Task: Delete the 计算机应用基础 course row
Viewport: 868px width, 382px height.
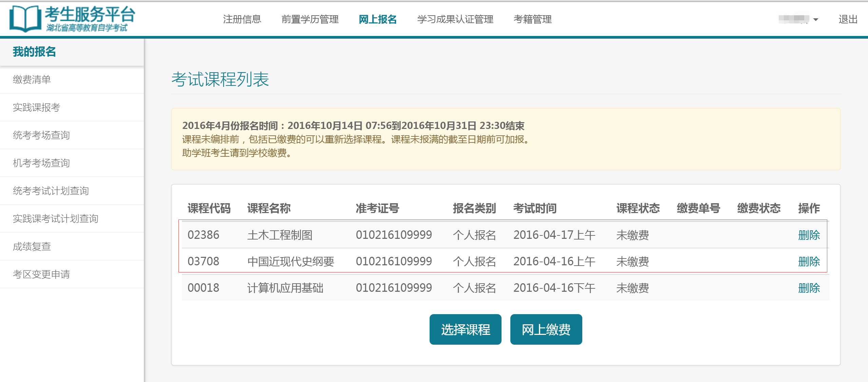Action: pos(809,288)
